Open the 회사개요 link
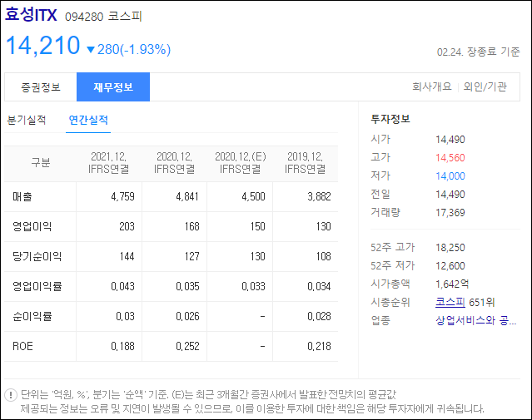The image size is (532, 420). pos(431,86)
